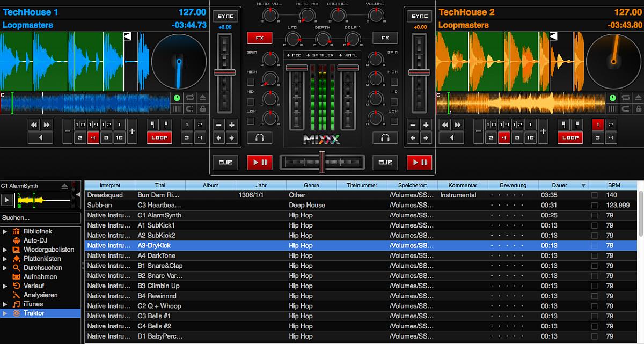Toggle the left channel HIGH kill box

pyautogui.click(x=251, y=82)
